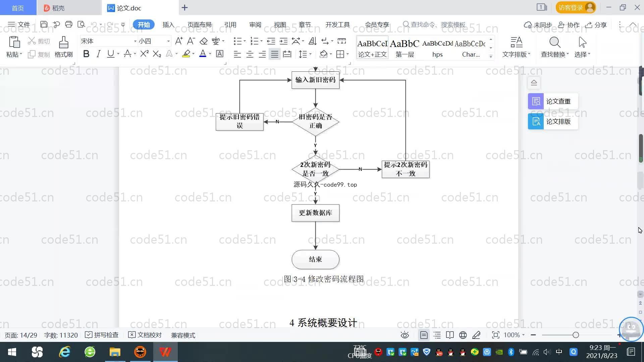Click the Paste clipboard icon
Viewport: 644px width, 362px height.
14,42
